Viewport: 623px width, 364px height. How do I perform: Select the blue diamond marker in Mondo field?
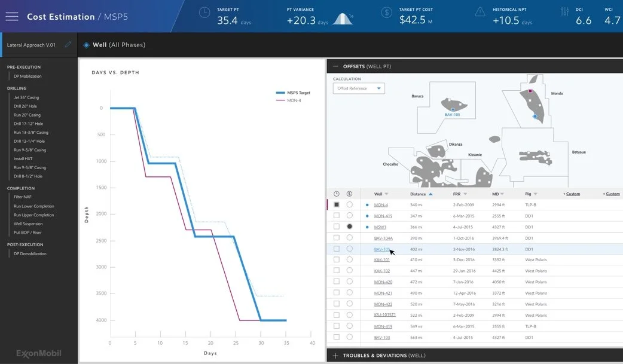tap(535, 117)
